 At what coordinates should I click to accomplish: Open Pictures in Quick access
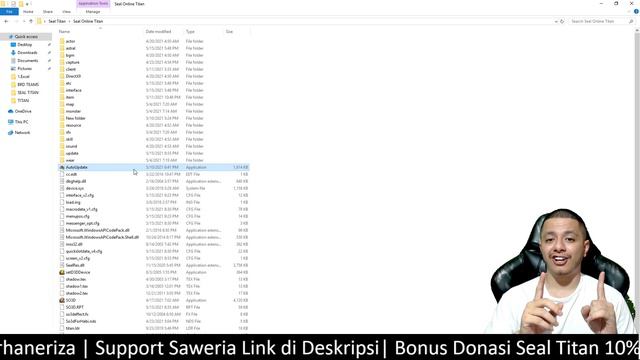coord(24,69)
